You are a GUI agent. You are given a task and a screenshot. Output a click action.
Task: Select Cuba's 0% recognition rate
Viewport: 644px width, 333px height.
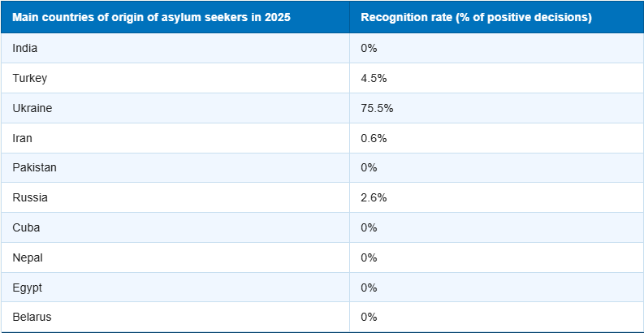(x=370, y=227)
